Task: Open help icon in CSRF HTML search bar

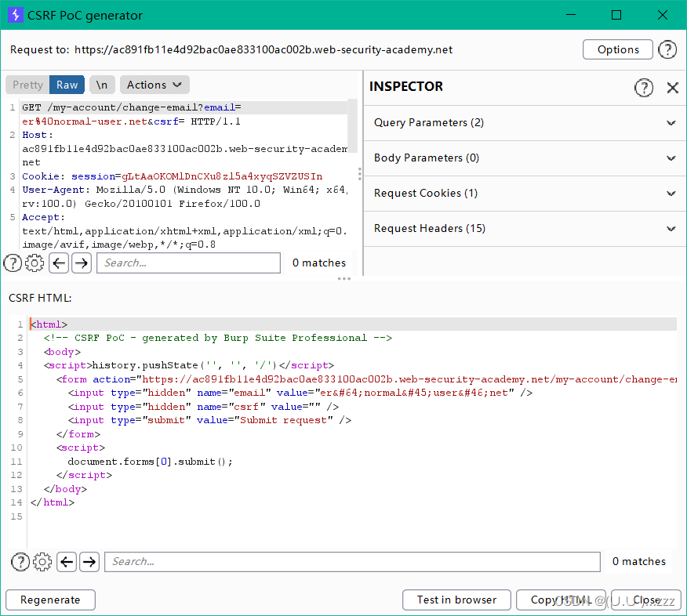Action: (20, 562)
